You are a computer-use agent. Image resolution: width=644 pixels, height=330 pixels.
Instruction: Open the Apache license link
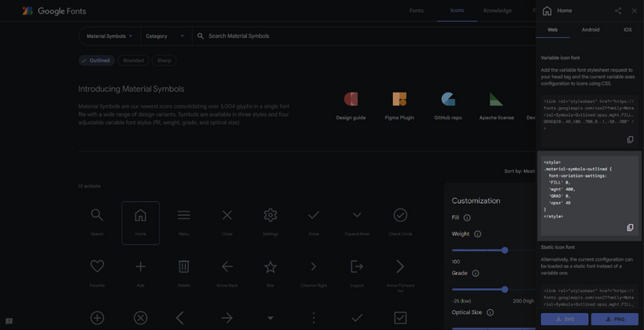[x=496, y=106]
